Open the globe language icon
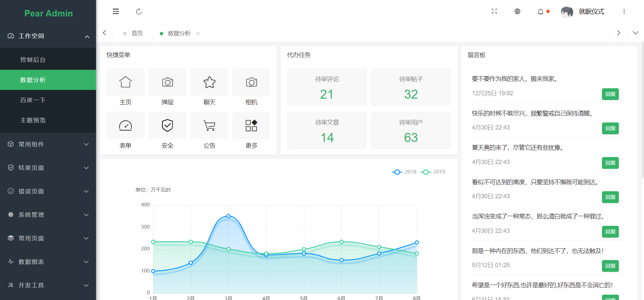 (x=517, y=11)
